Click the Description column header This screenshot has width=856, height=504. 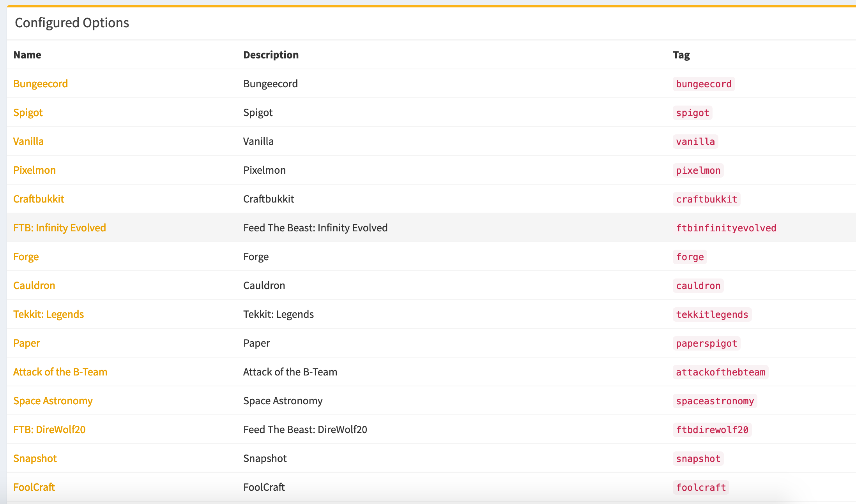(271, 55)
